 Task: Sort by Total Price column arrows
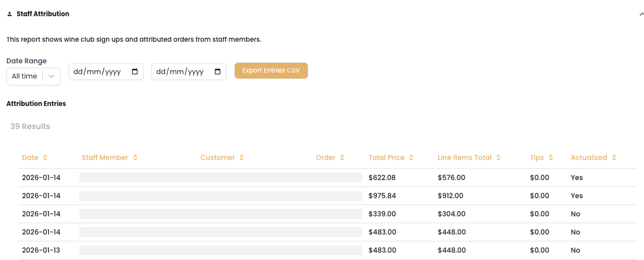[x=411, y=157]
